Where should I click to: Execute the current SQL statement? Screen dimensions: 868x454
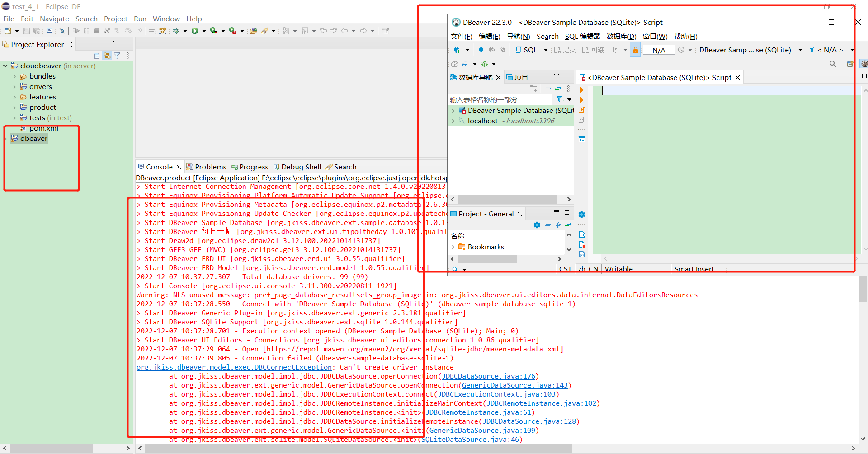[x=582, y=90]
